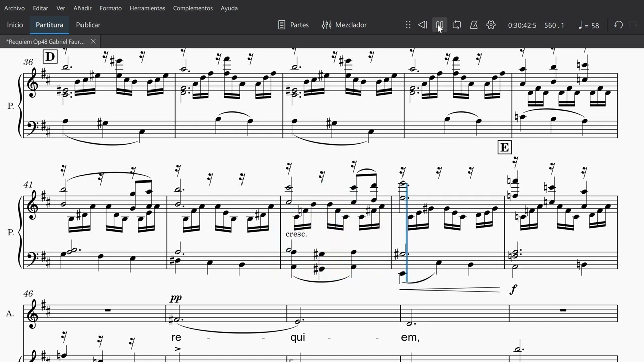The image size is (644, 362).
Task: Open playback settings gear
Action: tap(491, 25)
